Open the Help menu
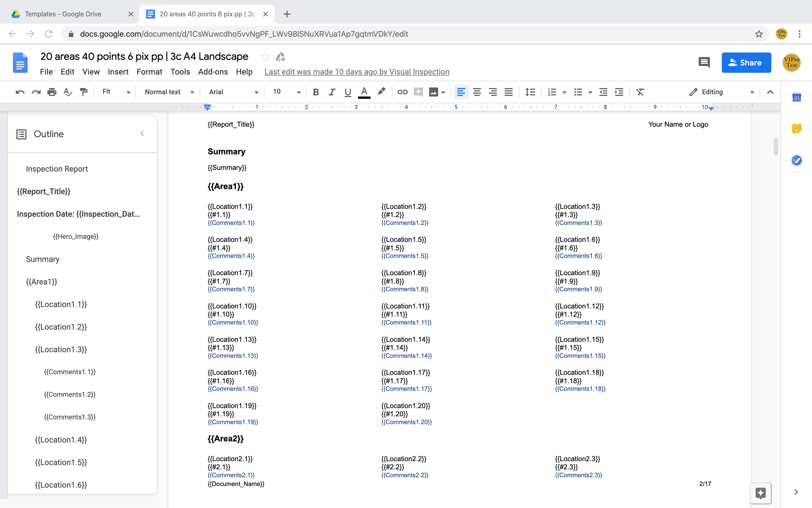The height and width of the screenshot is (508, 812). pos(244,72)
